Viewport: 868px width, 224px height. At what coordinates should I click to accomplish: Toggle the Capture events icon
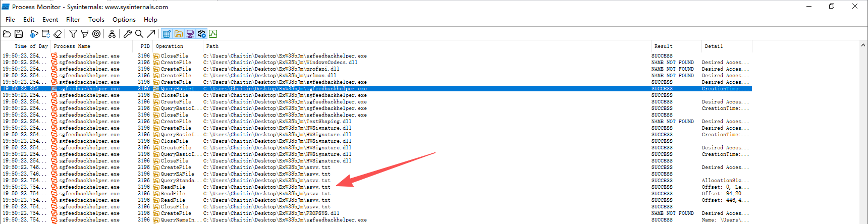pos(34,34)
